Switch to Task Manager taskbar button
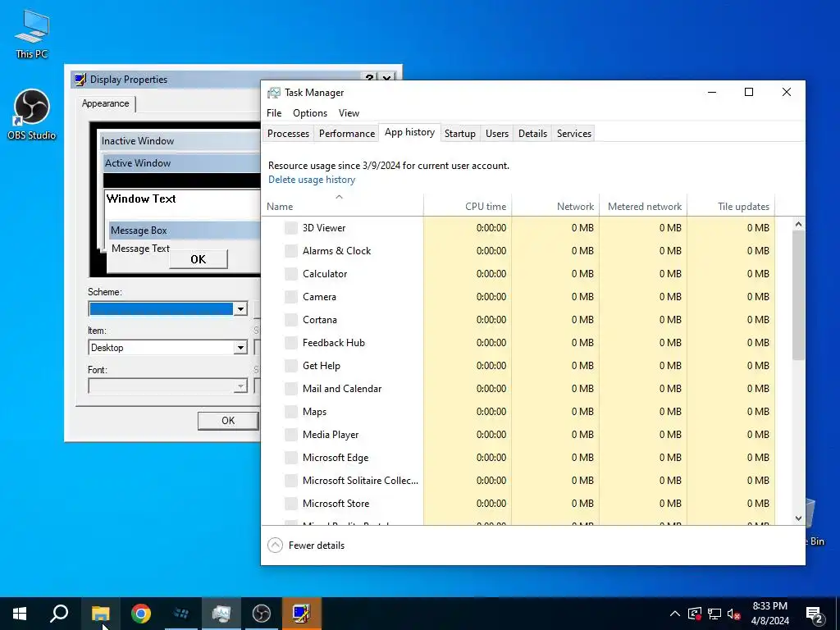The image size is (840, 630). pos(221,614)
